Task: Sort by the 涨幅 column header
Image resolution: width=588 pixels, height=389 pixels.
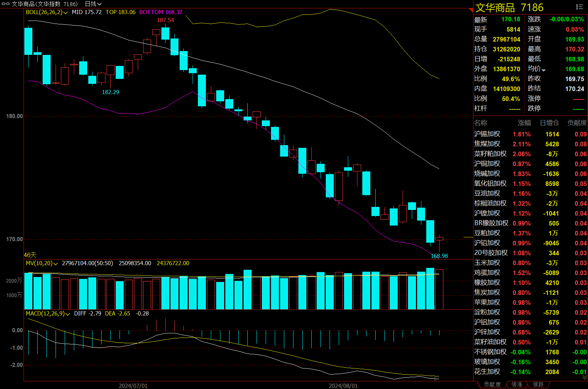Action: pos(524,123)
